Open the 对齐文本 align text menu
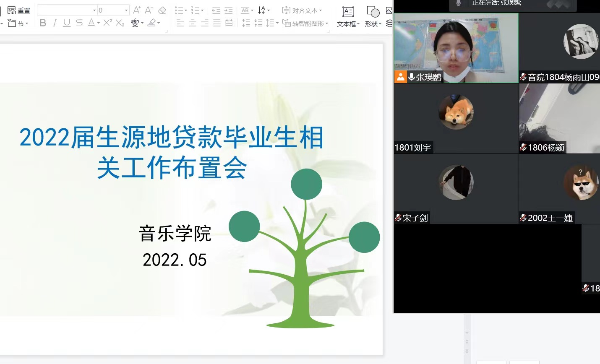 click(302, 10)
